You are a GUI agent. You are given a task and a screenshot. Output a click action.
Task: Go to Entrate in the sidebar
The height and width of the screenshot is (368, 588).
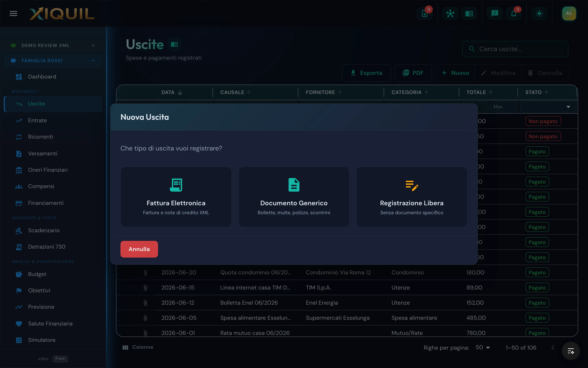click(53, 120)
